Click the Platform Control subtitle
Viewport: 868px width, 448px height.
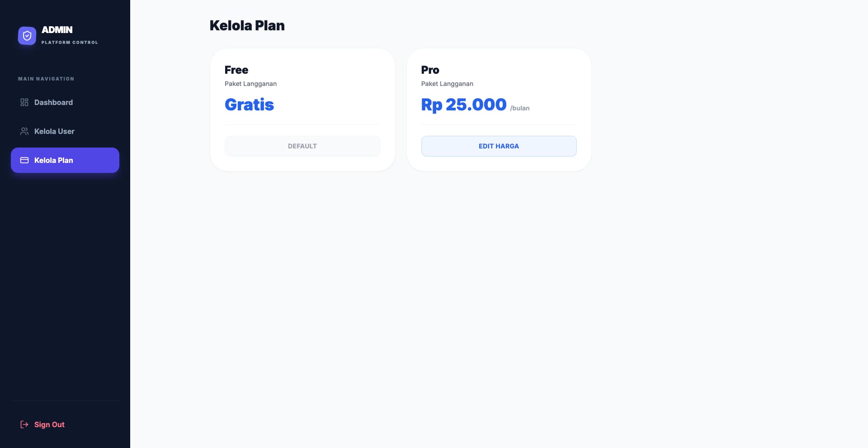pyautogui.click(x=70, y=43)
